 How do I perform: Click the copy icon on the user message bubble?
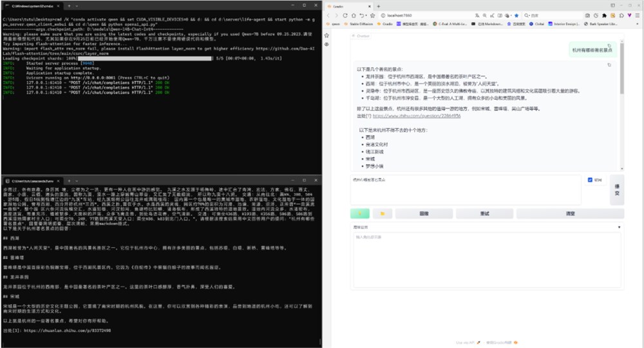point(609,46)
